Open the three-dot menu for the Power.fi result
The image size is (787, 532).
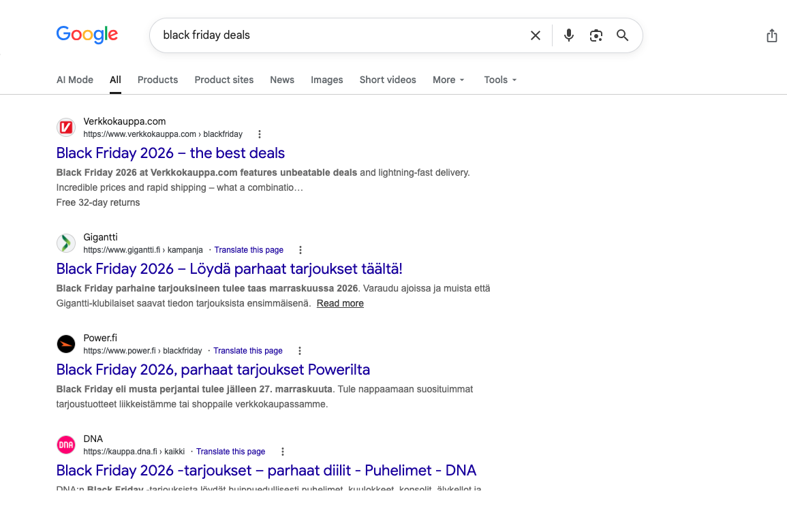pos(300,351)
